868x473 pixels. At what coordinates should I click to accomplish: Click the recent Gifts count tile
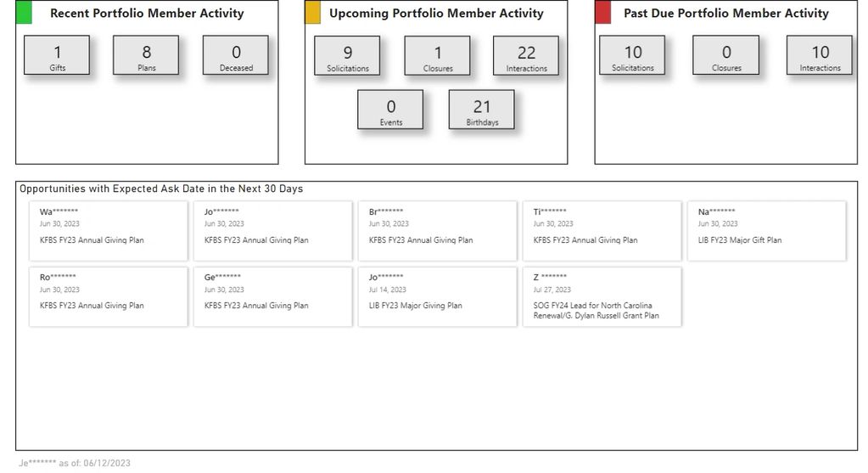click(57, 57)
